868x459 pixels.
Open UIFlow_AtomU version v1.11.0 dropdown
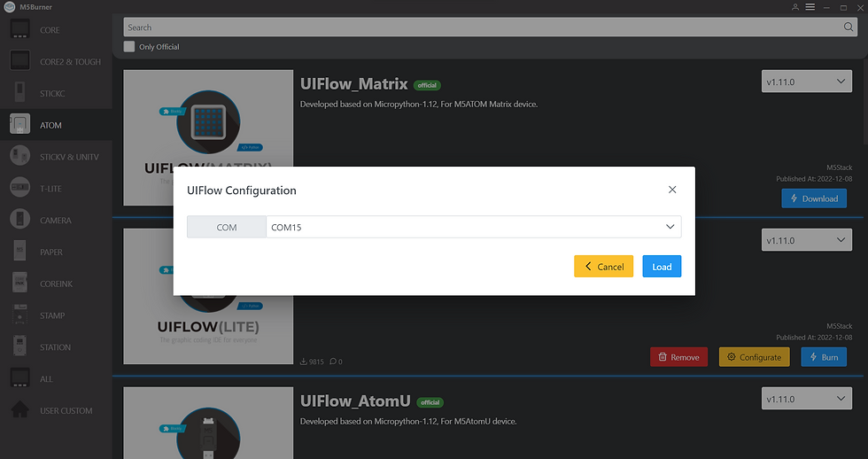(807, 399)
